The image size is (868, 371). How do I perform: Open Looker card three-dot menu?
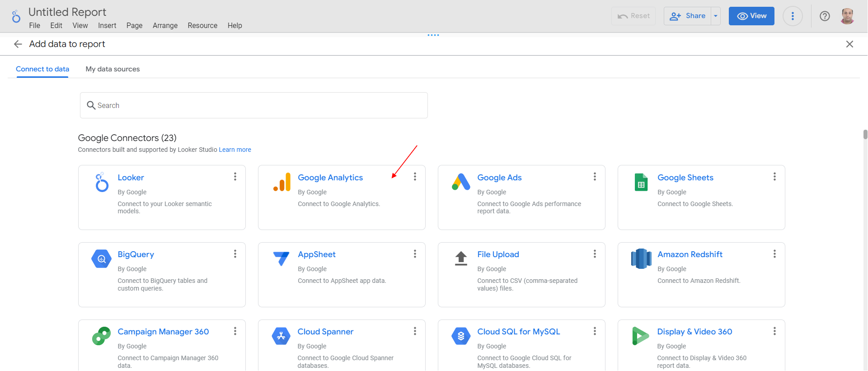coord(235,177)
